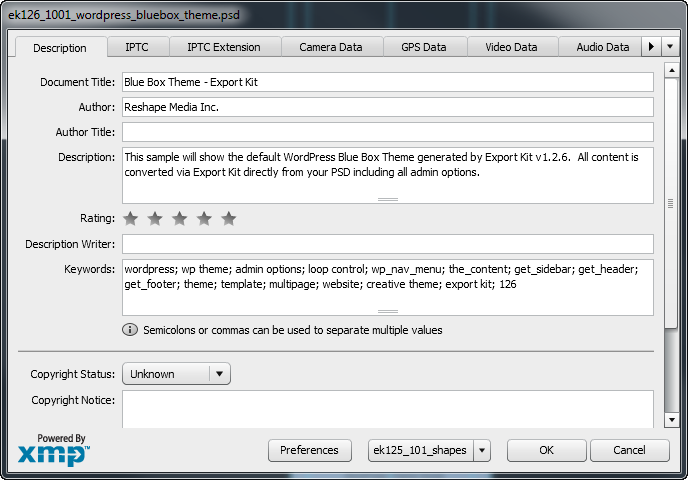The width and height of the screenshot is (688, 480).
Task: Open the Video Data tab
Action: tap(512, 47)
